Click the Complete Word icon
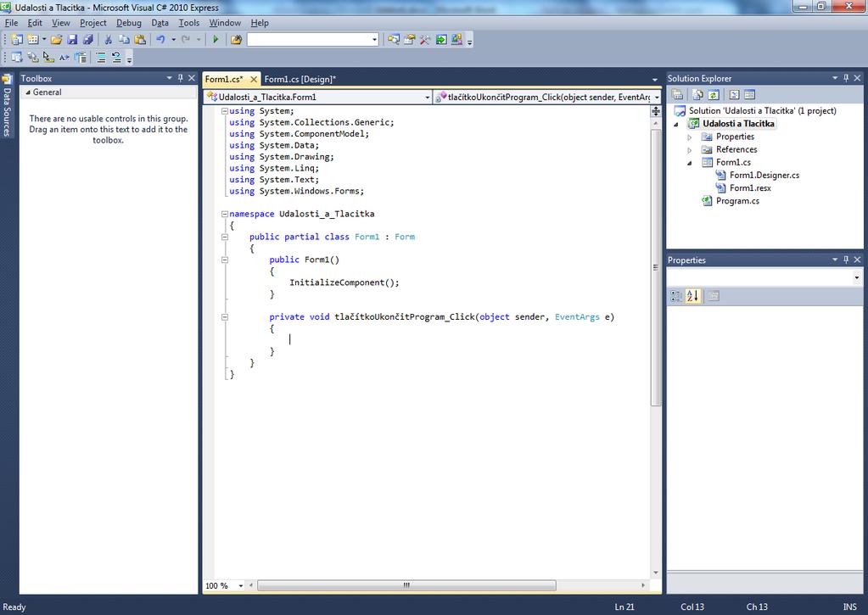Screen dimensions: 868x615 pyautogui.click(x=64, y=57)
